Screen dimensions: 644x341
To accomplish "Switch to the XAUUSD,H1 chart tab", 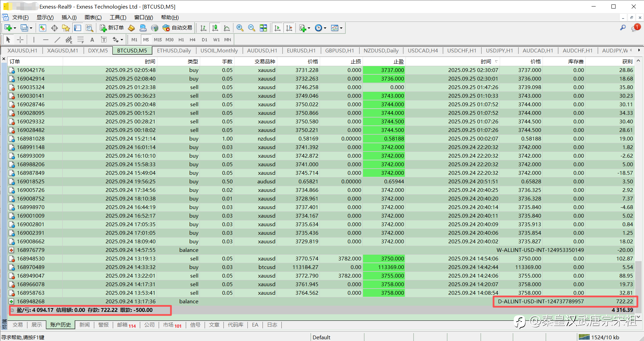I will click(x=22, y=50).
